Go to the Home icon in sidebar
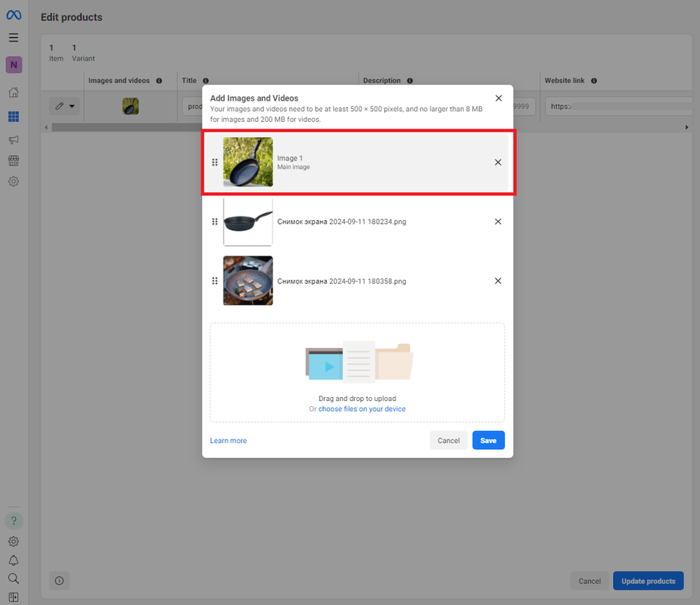 point(14,92)
